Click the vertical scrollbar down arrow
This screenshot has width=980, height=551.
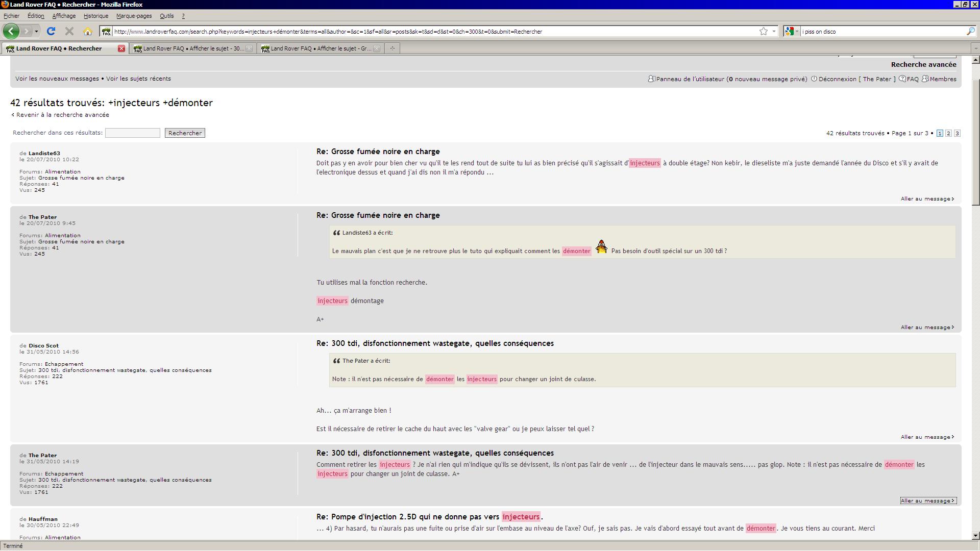pos(976,536)
